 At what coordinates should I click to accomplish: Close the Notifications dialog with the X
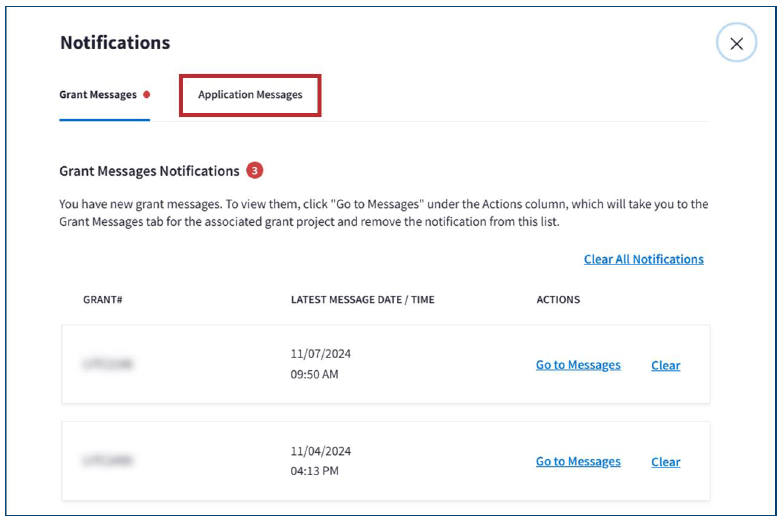[736, 44]
